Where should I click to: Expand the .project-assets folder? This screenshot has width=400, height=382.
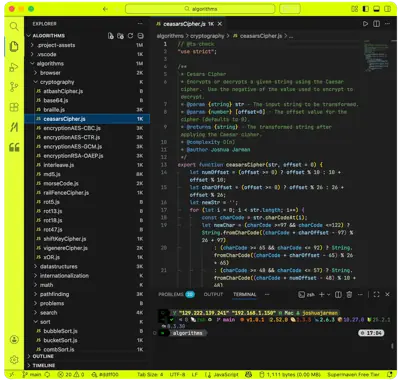pyautogui.click(x=87, y=45)
